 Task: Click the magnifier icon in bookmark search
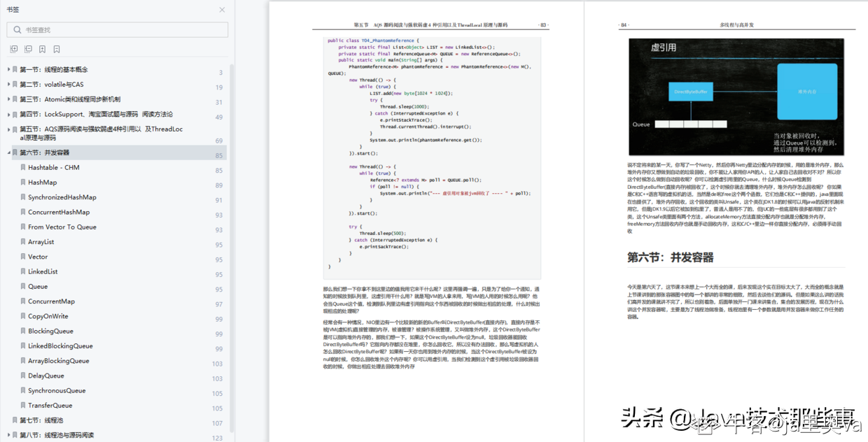[x=17, y=29]
